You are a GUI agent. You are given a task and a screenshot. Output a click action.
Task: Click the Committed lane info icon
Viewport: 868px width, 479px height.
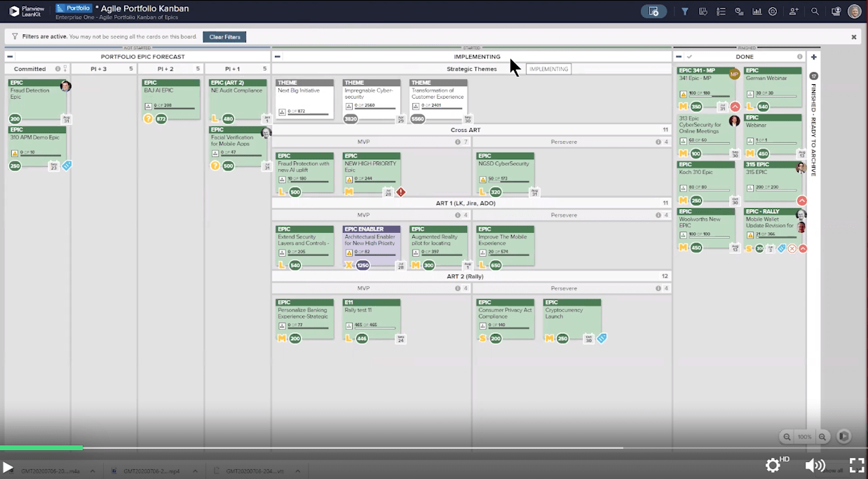[58, 69]
